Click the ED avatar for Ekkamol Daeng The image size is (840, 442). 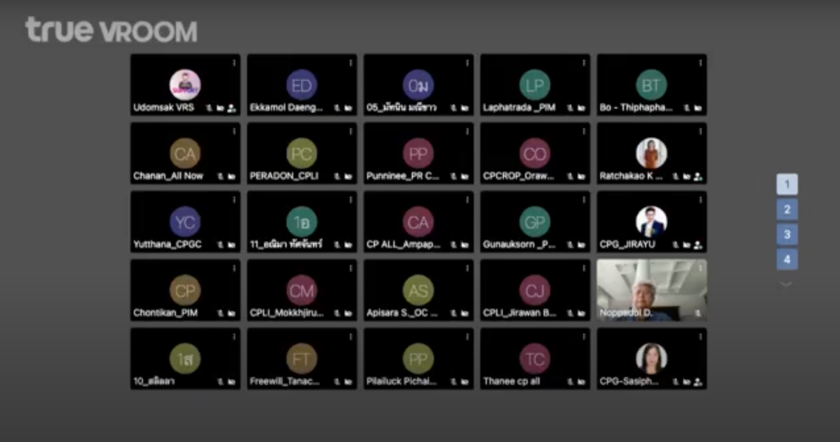(x=301, y=85)
